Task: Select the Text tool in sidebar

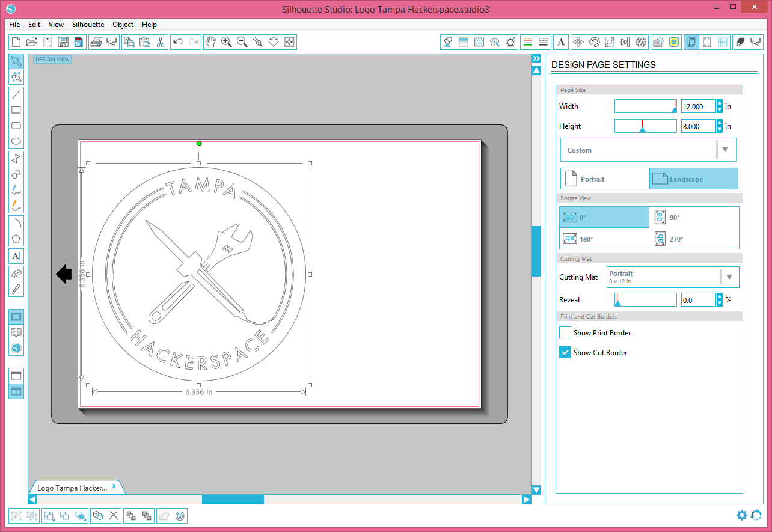Action: pyautogui.click(x=16, y=256)
